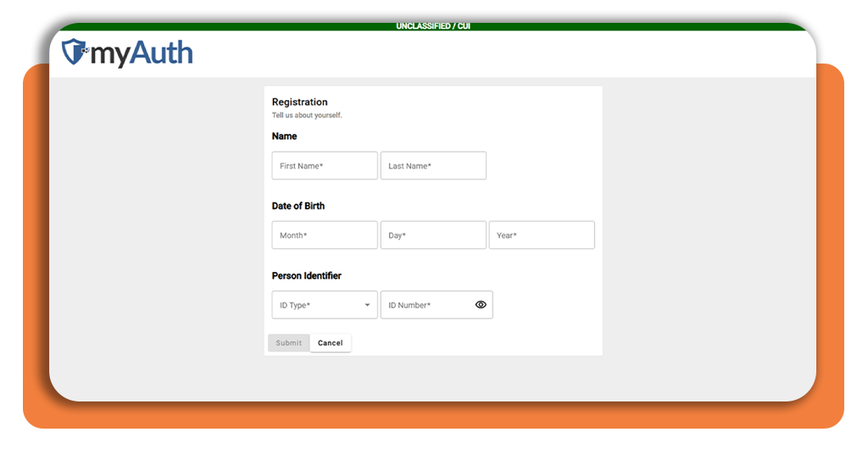868x454 pixels.
Task: Focus the Last Name input field
Action: pyautogui.click(x=433, y=165)
